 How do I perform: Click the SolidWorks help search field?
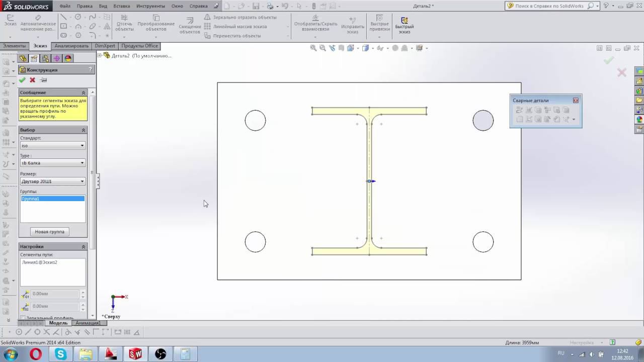tap(550, 6)
